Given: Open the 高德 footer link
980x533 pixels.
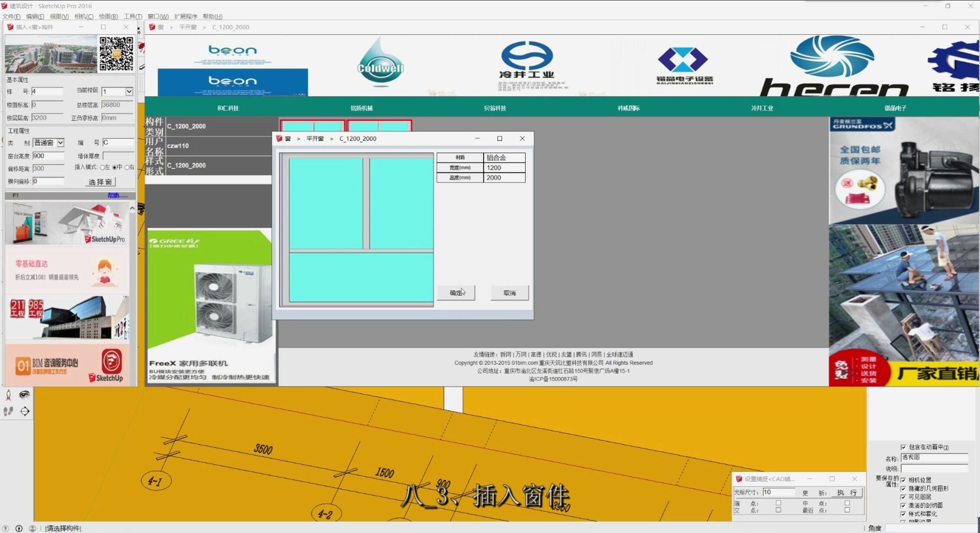Looking at the screenshot, I should coord(536,354).
